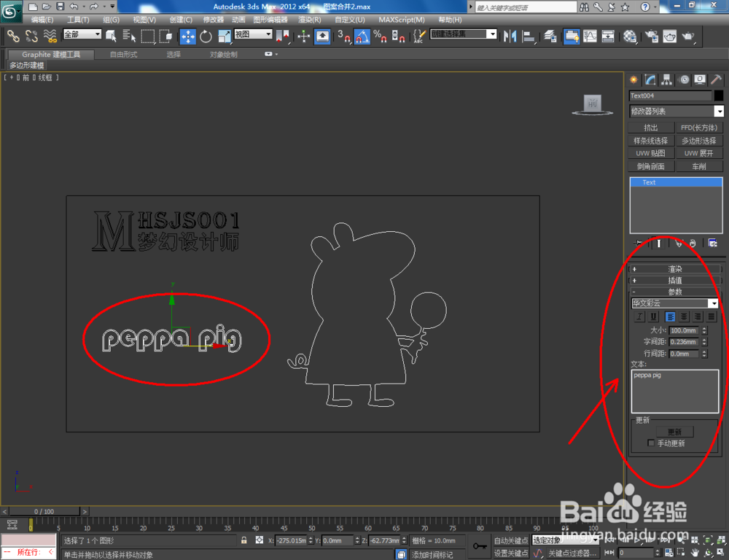The height and width of the screenshot is (560, 729).
Task: Activate Select and Rotate tool
Action: tap(206, 36)
